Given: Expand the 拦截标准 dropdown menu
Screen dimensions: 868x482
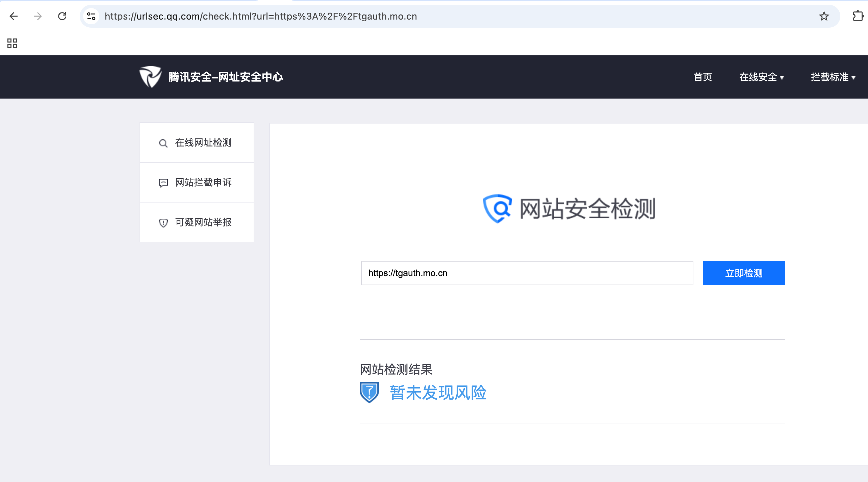Looking at the screenshot, I should [x=833, y=77].
